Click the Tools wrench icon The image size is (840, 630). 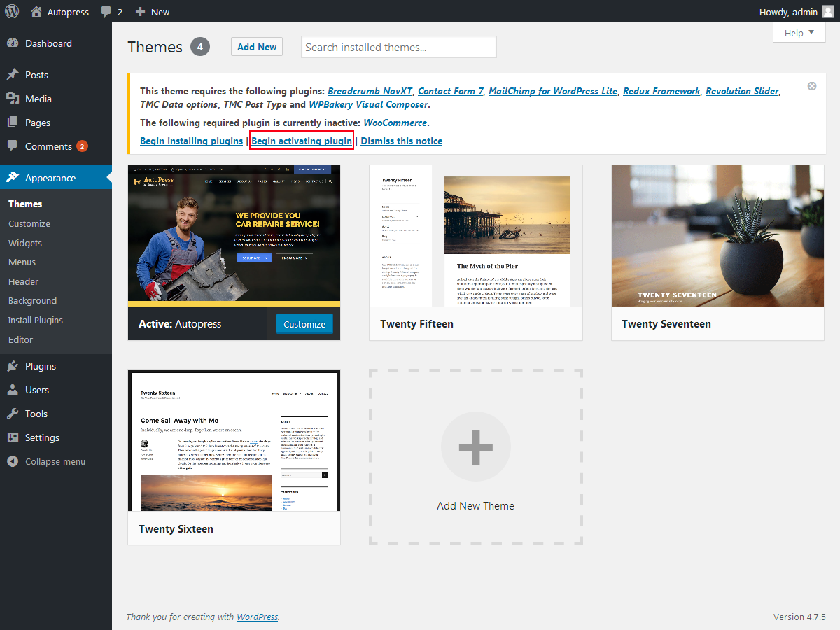click(13, 414)
